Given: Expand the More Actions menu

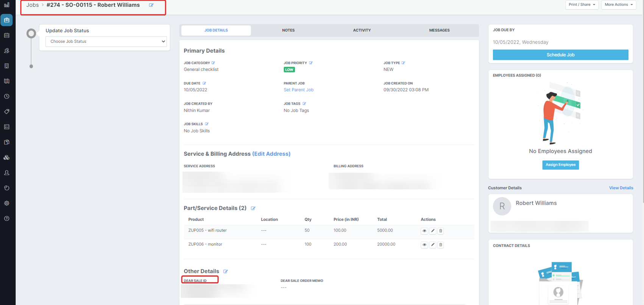Looking at the screenshot, I should (618, 5).
